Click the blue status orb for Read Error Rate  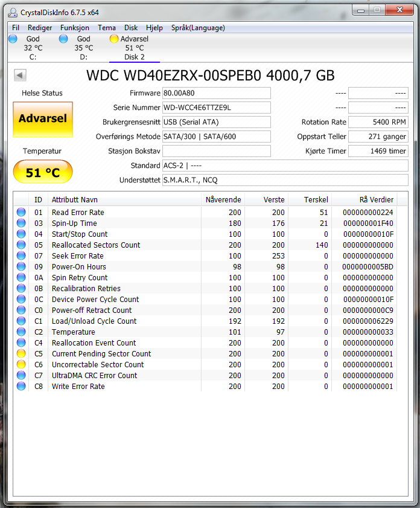[21, 212]
